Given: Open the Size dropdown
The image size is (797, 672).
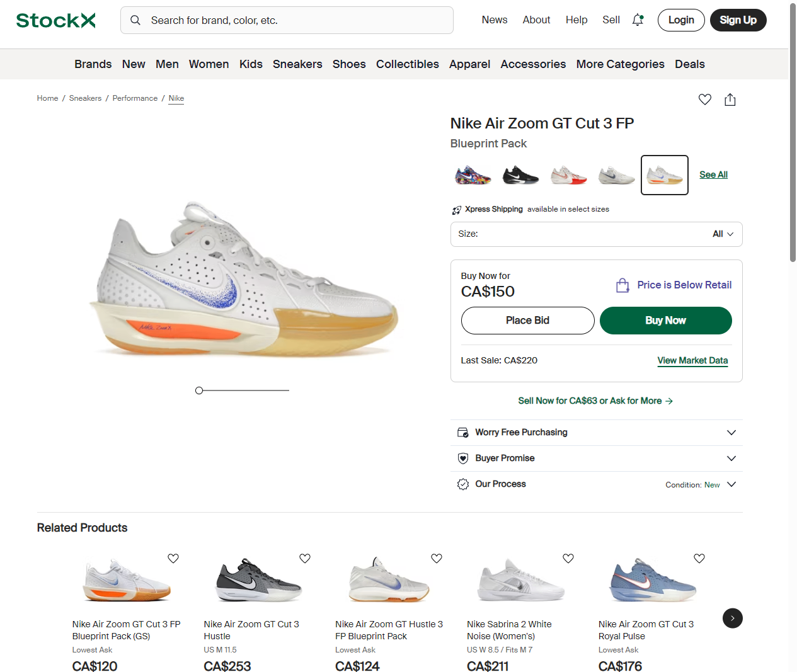Looking at the screenshot, I should click(x=596, y=234).
